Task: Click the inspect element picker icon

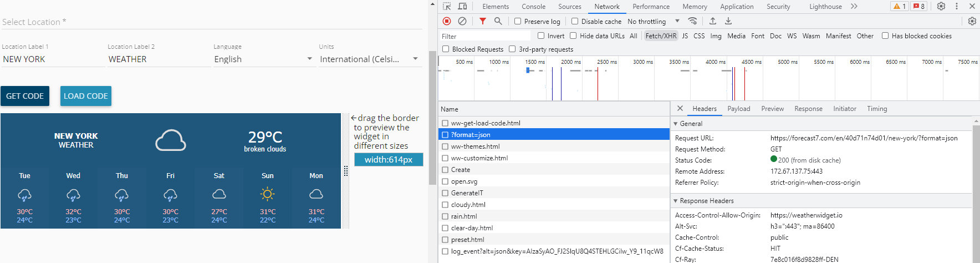Action: click(447, 7)
